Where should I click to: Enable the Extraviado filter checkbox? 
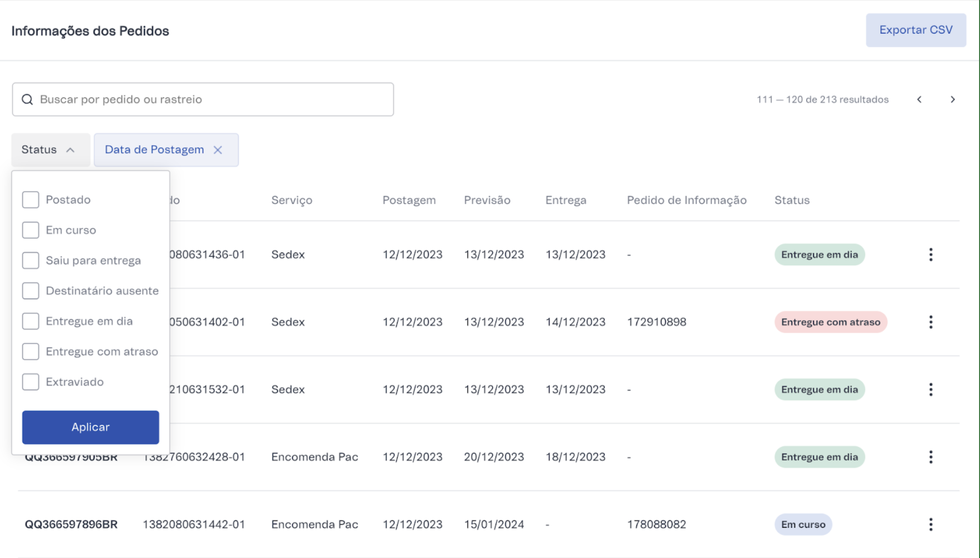click(x=31, y=382)
